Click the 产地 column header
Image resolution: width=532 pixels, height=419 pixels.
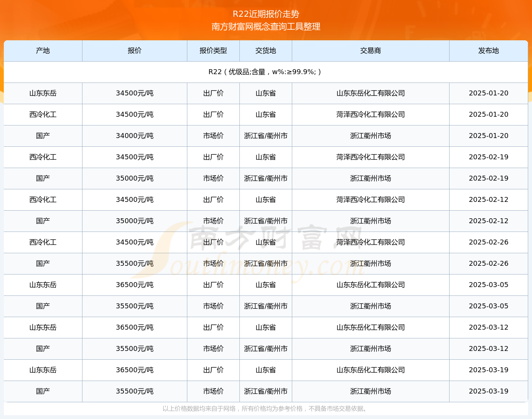tap(43, 51)
